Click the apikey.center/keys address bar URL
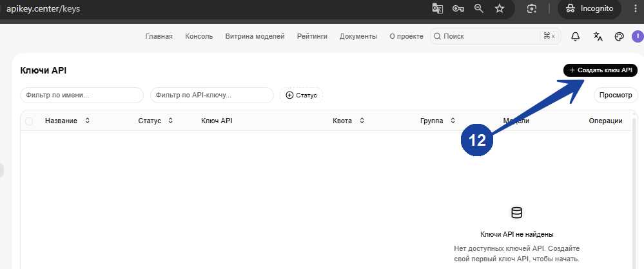The height and width of the screenshot is (269, 644). [43, 8]
